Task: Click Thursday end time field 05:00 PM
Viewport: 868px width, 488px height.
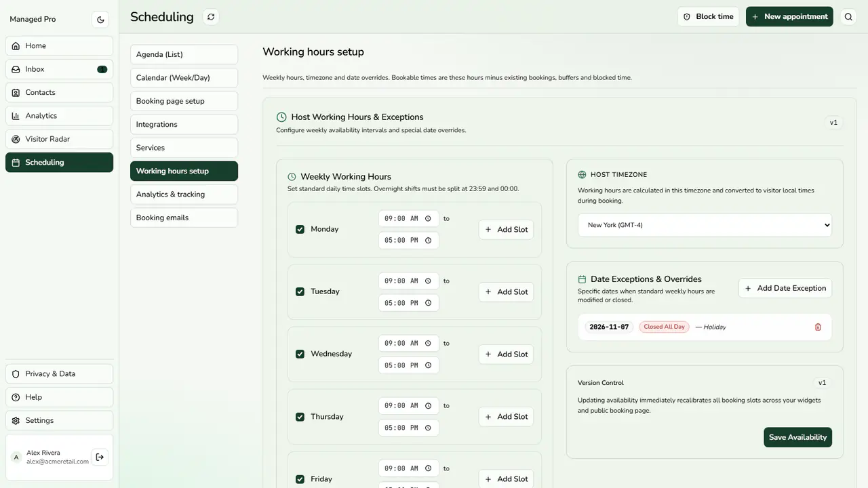Action: [408, 428]
